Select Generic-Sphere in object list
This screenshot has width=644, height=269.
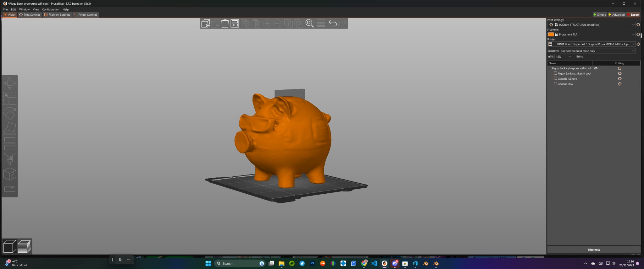(567, 79)
